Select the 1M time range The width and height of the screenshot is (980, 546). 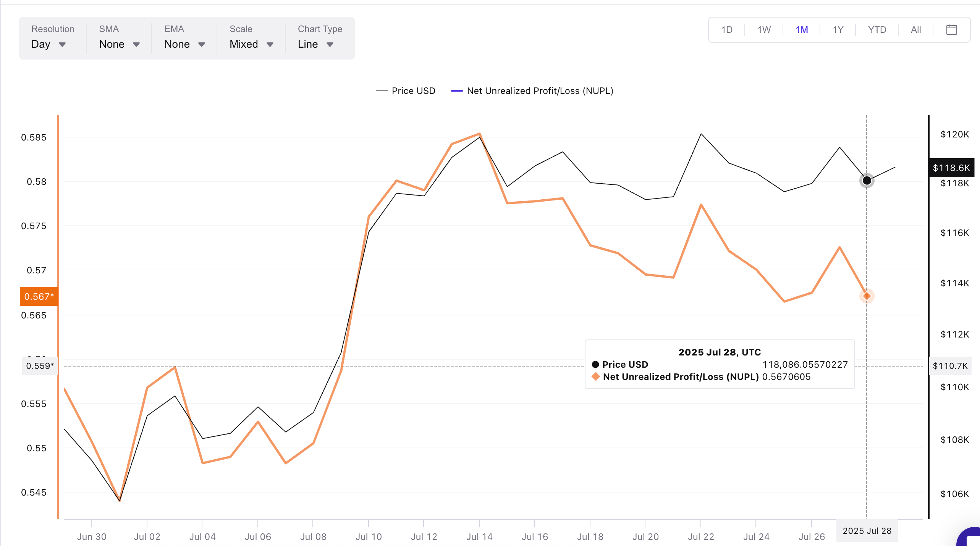point(802,30)
